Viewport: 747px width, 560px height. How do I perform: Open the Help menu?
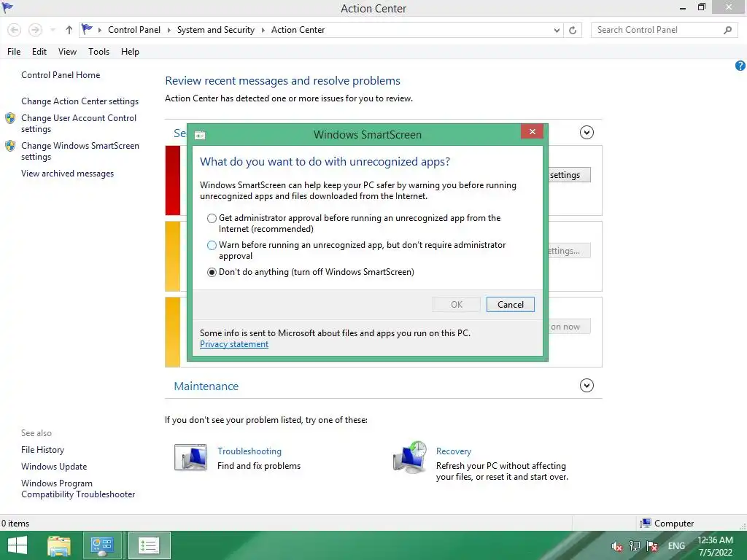pos(130,52)
